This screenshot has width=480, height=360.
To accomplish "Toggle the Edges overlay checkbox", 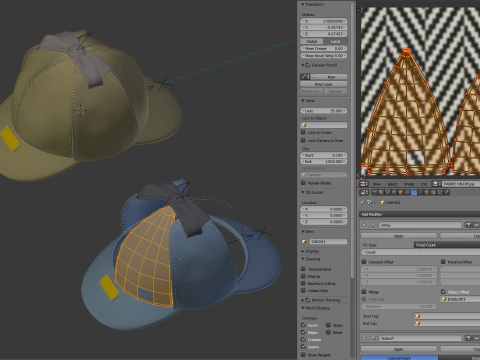I will pos(303,332).
